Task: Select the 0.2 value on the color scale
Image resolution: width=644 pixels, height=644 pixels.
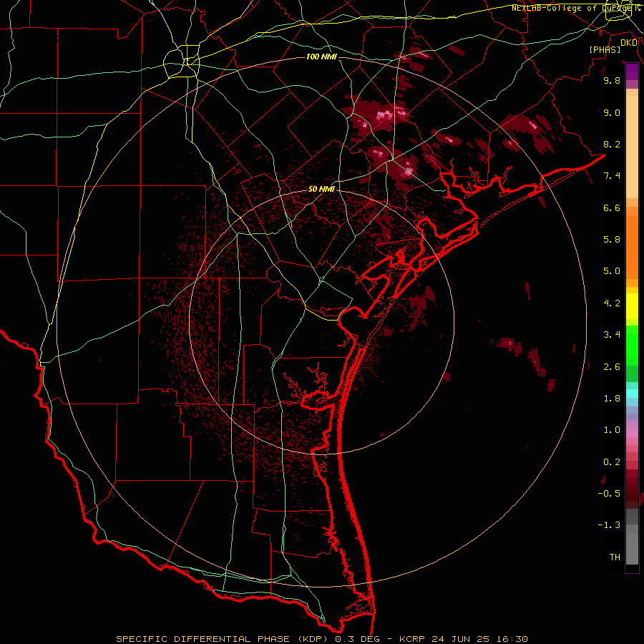Action: pos(612,462)
